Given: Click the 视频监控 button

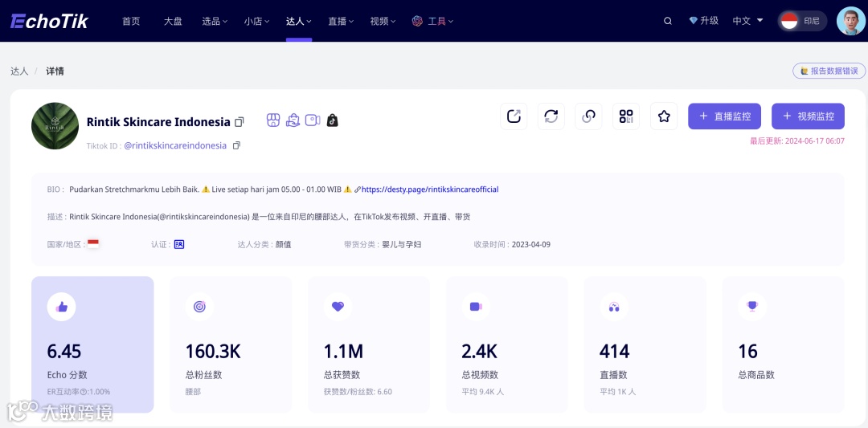Looking at the screenshot, I should pyautogui.click(x=809, y=116).
